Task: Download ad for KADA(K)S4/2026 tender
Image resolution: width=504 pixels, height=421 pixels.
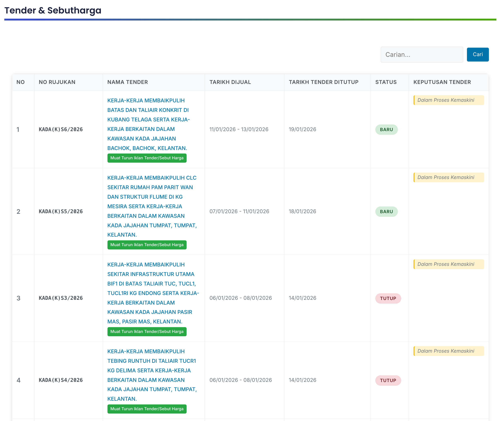Action: point(147,409)
